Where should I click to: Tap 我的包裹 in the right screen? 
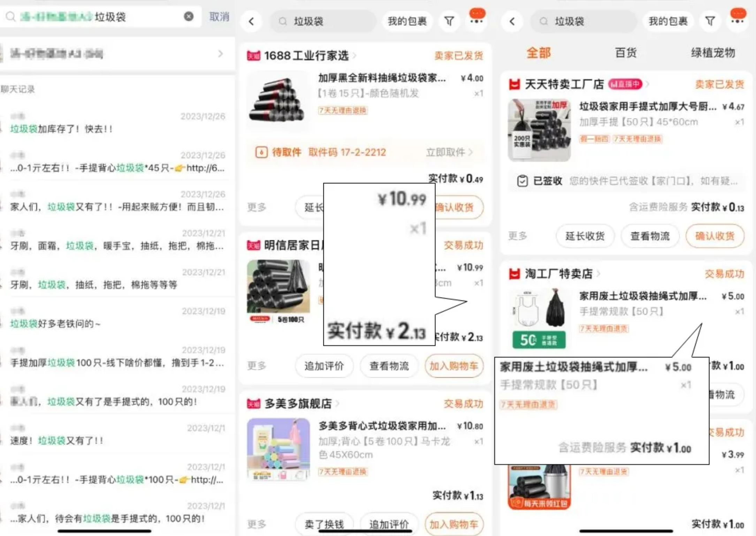[x=668, y=21]
